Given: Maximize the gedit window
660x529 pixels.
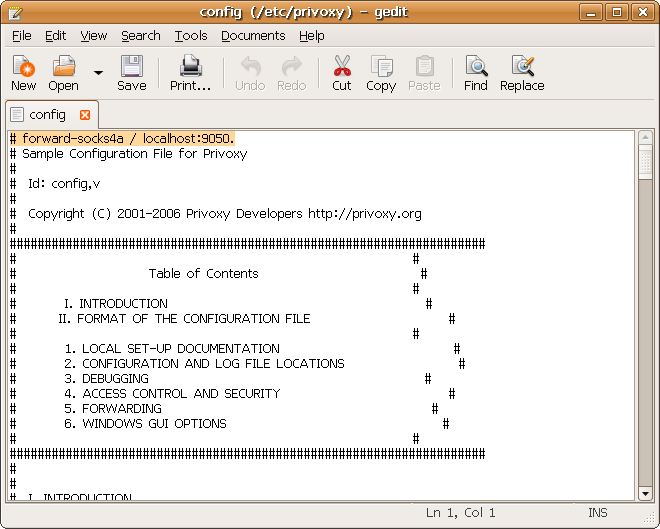Looking at the screenshot, I should [x=617, y=12].
